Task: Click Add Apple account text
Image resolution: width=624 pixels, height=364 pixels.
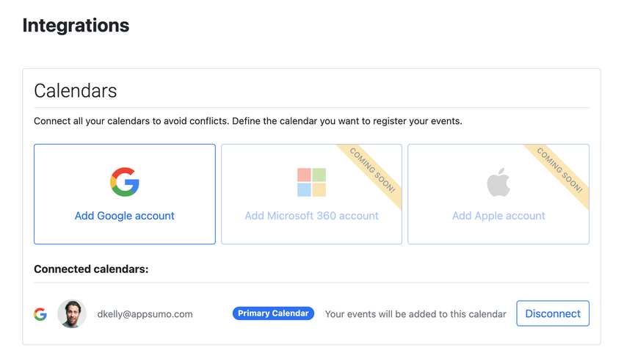Action: point(498,216)
